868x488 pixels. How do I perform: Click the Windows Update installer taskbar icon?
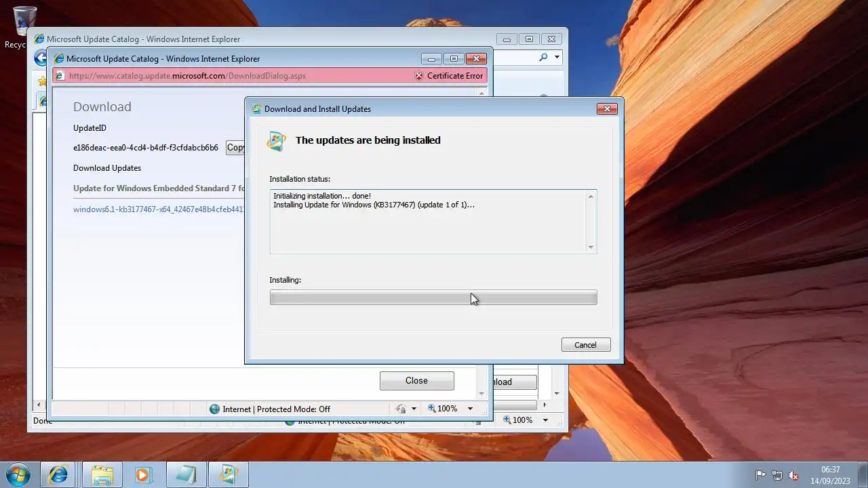point(228,474)
